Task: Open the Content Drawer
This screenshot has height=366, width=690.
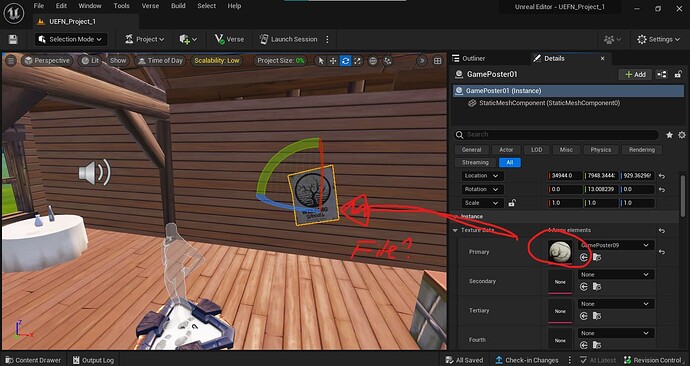Action: coord(33,360)
